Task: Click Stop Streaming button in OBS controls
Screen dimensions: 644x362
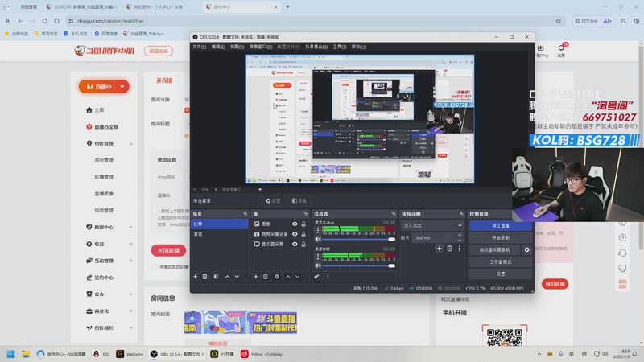Action: (x=501, y=226)
